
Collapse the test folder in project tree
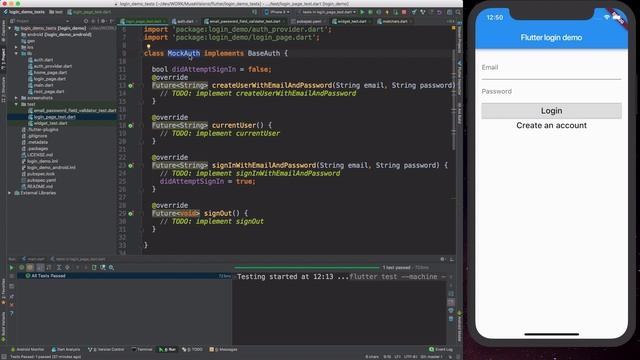click(x=16, y=104)
